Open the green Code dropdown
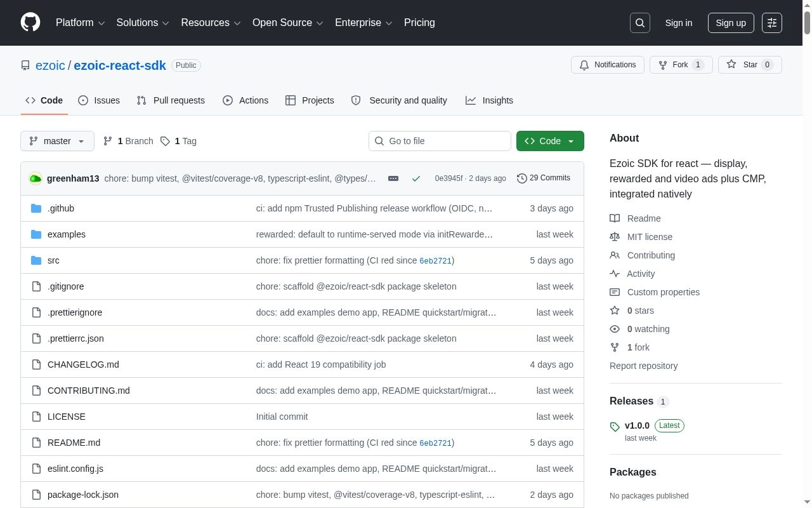 pyautogui.click(x=550, y=141)
